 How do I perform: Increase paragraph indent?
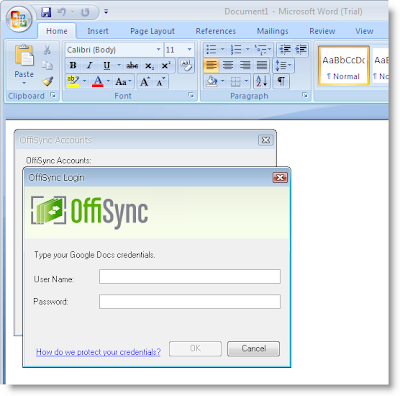pyautogui.click(x=301, y=50)
